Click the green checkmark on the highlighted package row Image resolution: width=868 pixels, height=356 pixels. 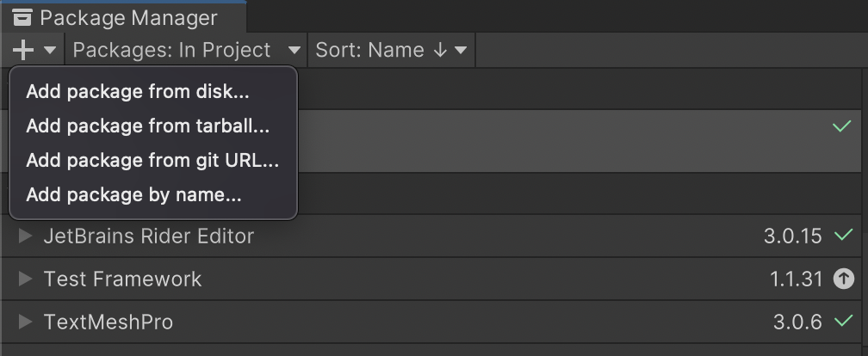[842, 126]
